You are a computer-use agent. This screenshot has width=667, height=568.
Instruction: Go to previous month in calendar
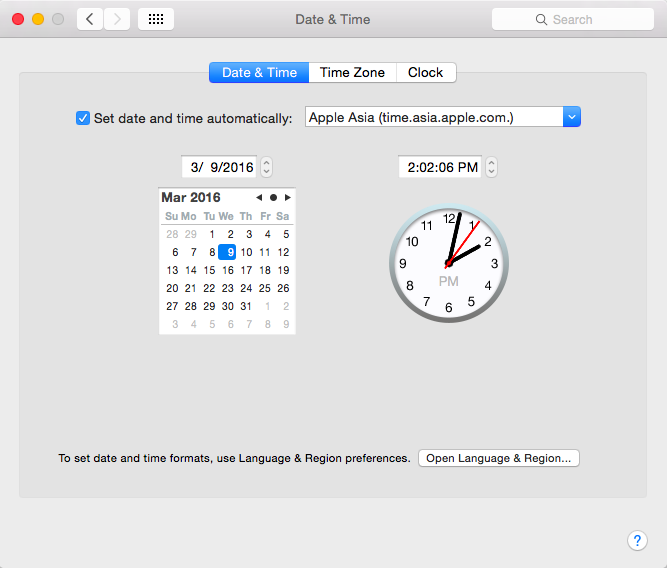(x=259, y=197)
